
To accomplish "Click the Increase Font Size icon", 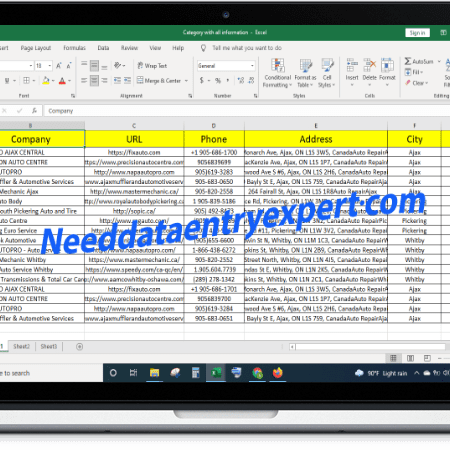I will click(x=59, y=66).
